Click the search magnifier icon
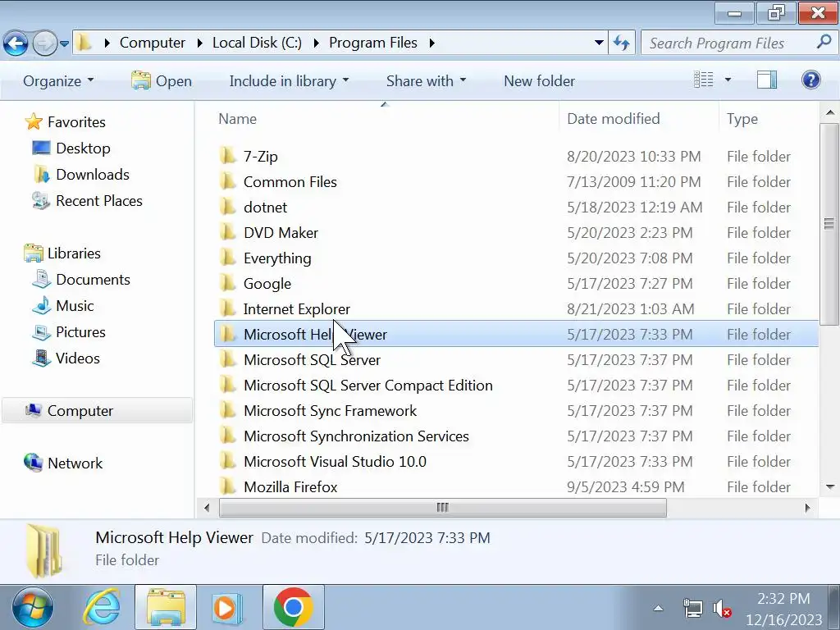This screenshot has width=840, height=630. [824, 42]
